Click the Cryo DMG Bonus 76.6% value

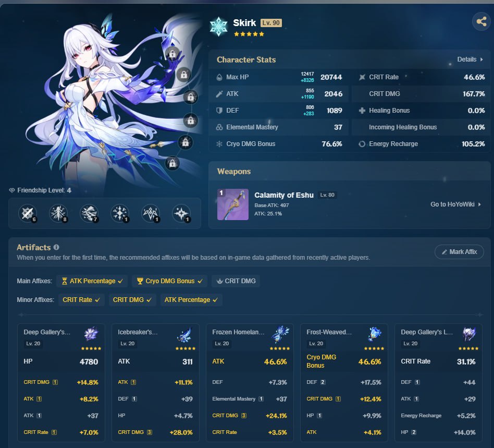[332, 144]
